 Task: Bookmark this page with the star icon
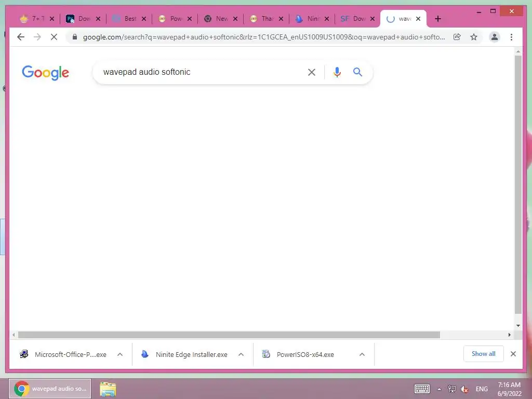[x=474, y=37]
